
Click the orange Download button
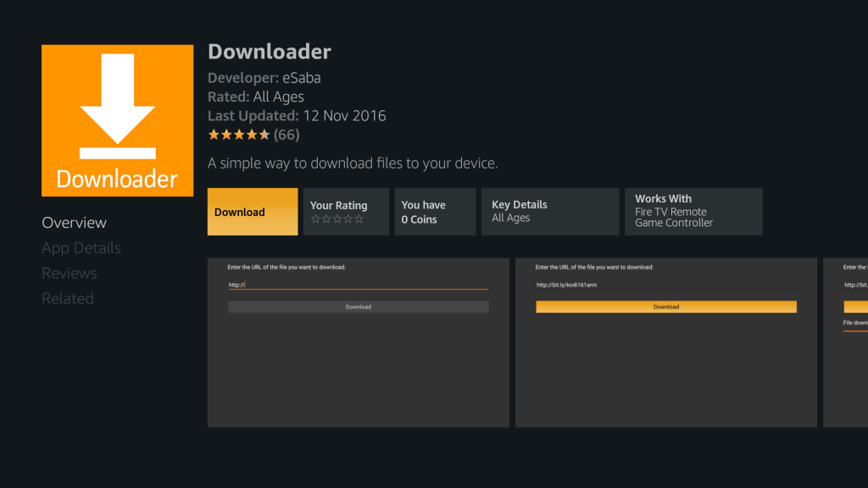tap(253, 212)
